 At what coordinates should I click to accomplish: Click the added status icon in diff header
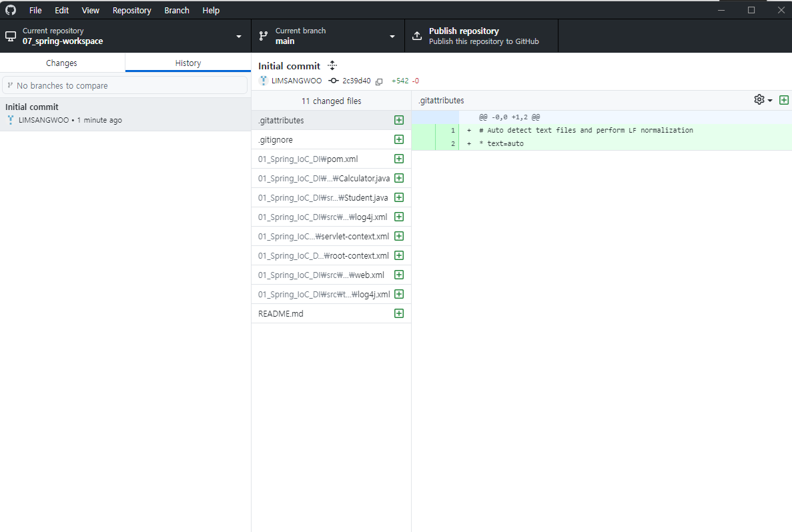(784, 100)
